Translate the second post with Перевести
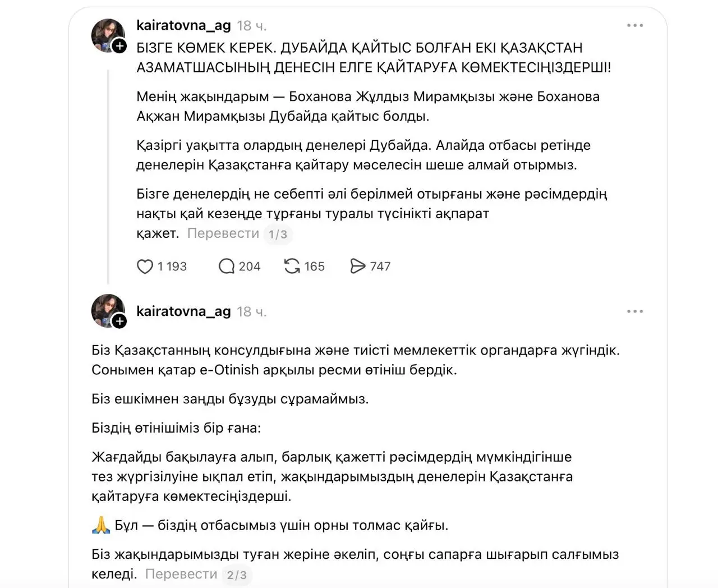The image size is (718, 588). [181, 574]
